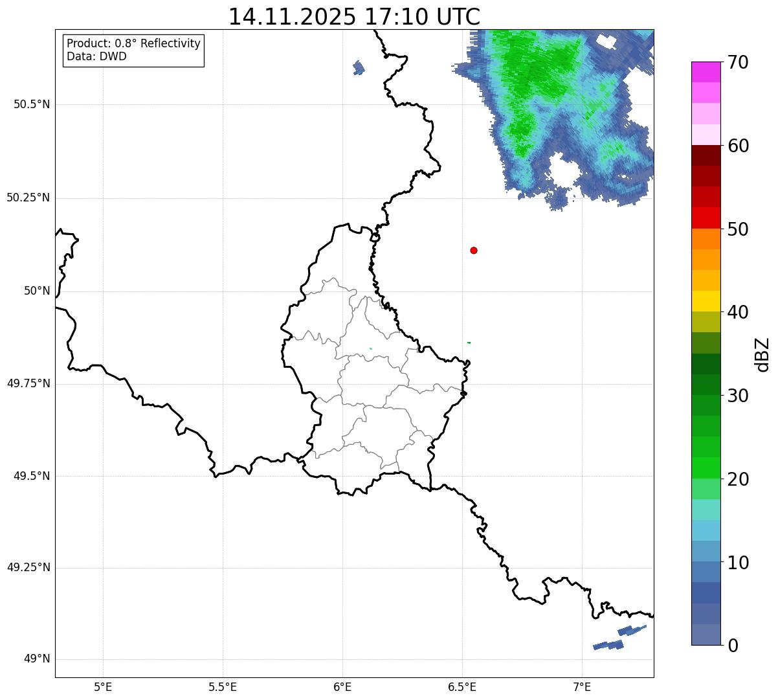Click the colorbar tick label '40'
The width and height of the screenshot is (778, 700).
738,312
